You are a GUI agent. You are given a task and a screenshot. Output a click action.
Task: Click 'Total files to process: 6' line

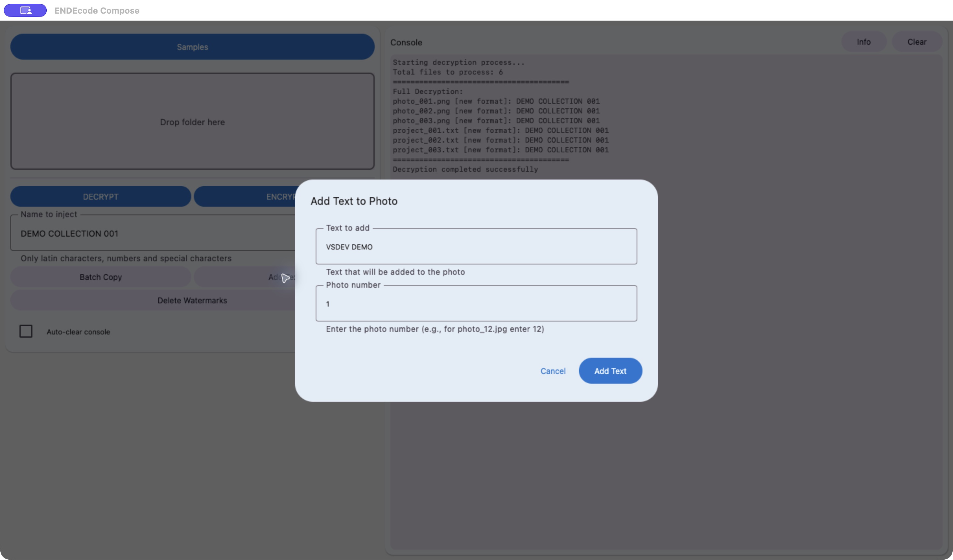(x=448, y=72)
